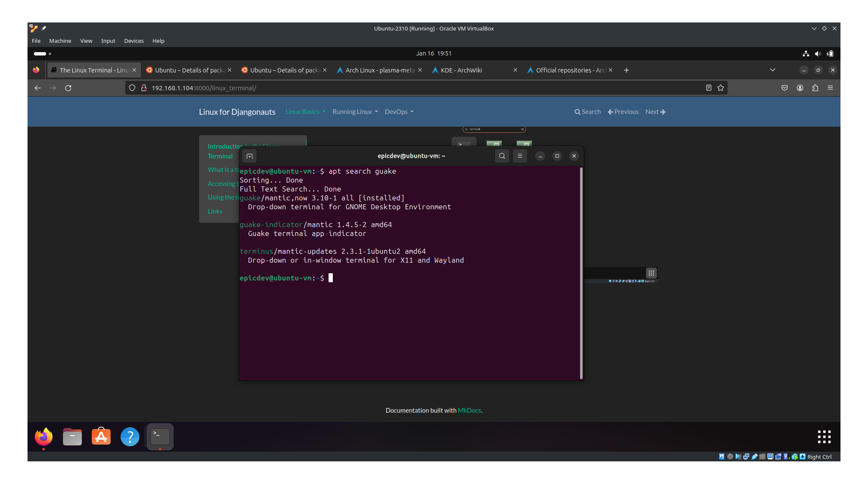Screen dimensions: 868x494
Task: Expand the Linux Basics dropdown menu
Action: coord(304,111)
